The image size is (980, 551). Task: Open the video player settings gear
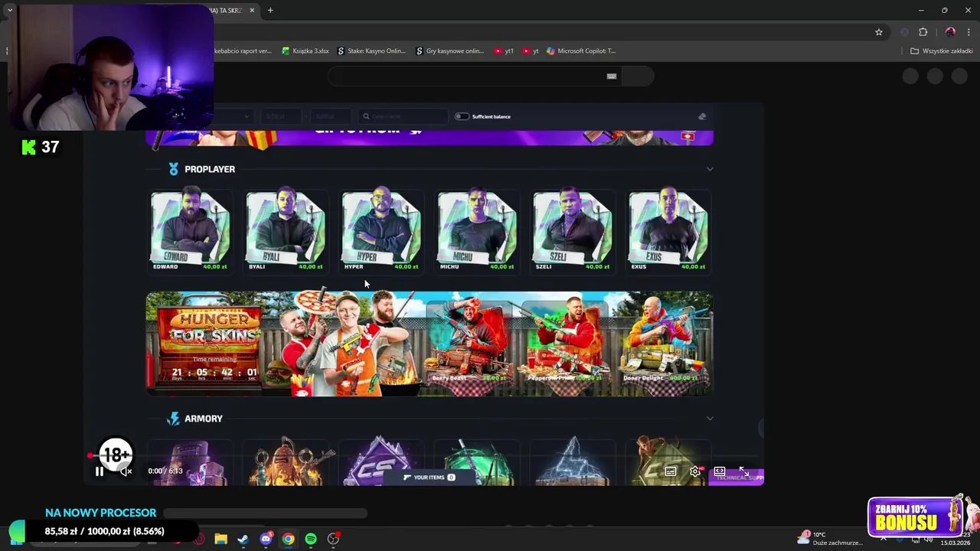[695, 471]
